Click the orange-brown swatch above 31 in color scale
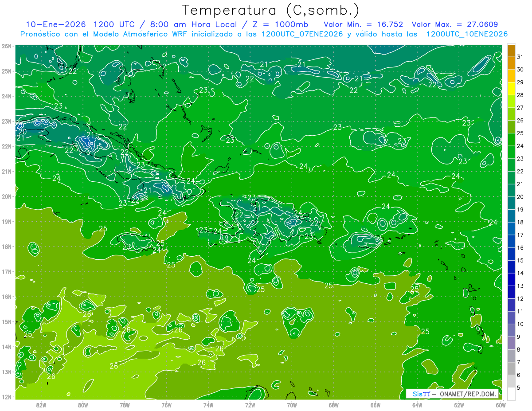Screen dimensions: 532x411 coord(512,51)
